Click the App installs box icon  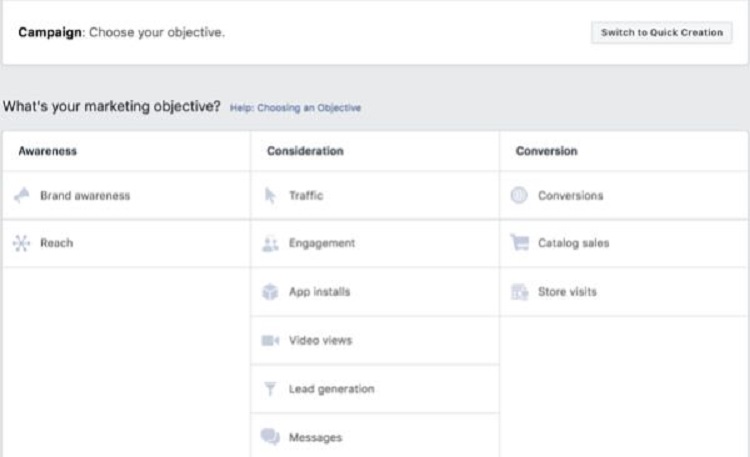tap(270, 292)
